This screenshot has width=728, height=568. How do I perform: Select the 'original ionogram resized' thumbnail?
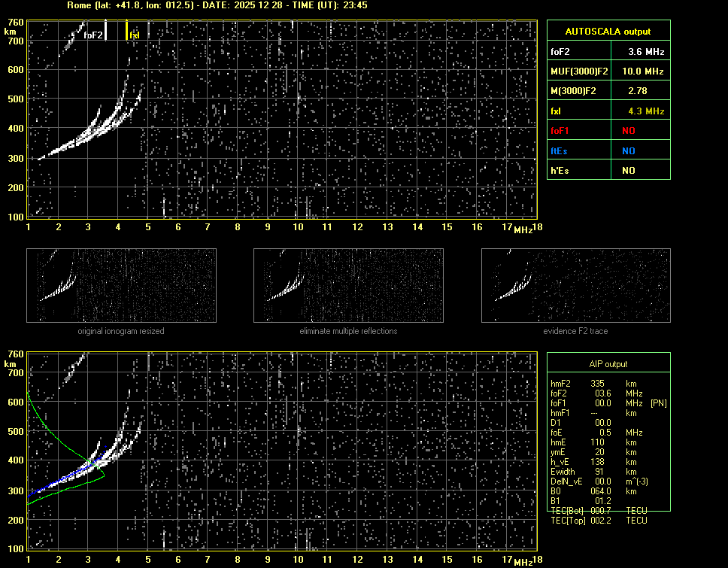click(121, 285)
